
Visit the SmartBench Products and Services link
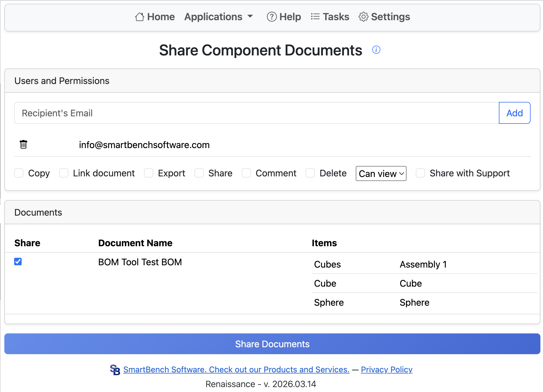236,369
